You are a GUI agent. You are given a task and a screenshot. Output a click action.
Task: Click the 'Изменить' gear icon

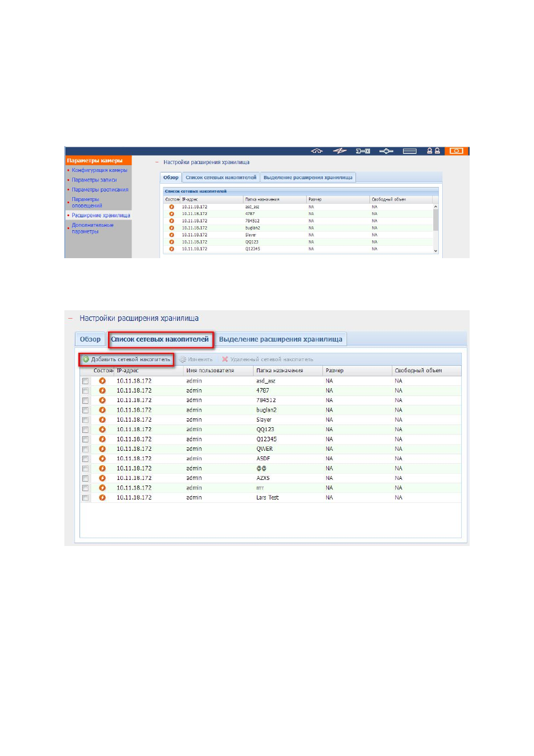click(182, 360)
